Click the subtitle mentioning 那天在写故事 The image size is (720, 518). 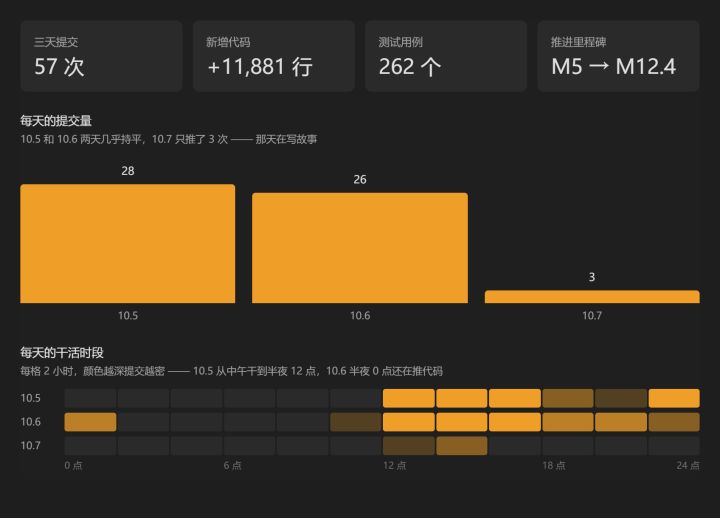tap(169, 139)
